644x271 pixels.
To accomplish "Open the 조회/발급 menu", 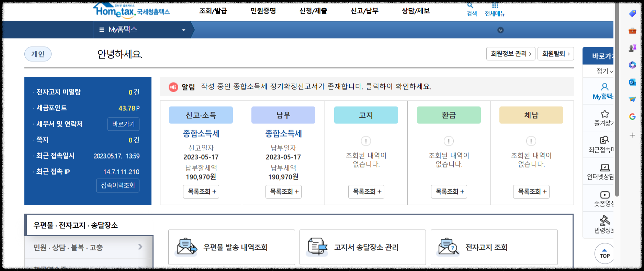I will [x=213, y=11].
